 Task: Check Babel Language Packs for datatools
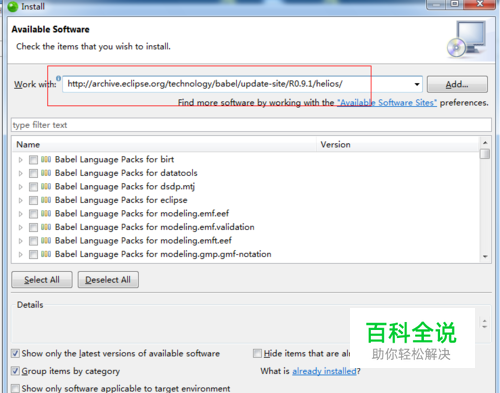33,173
